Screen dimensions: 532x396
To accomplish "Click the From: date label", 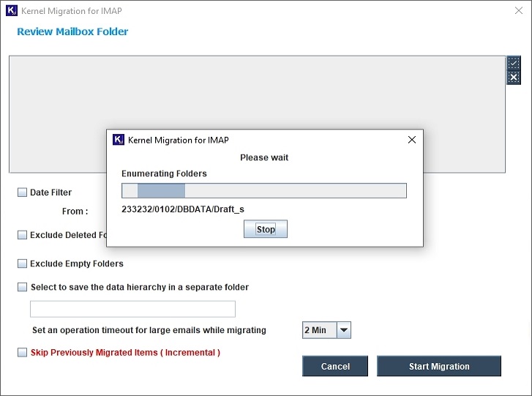I will [x=75, y=212].
